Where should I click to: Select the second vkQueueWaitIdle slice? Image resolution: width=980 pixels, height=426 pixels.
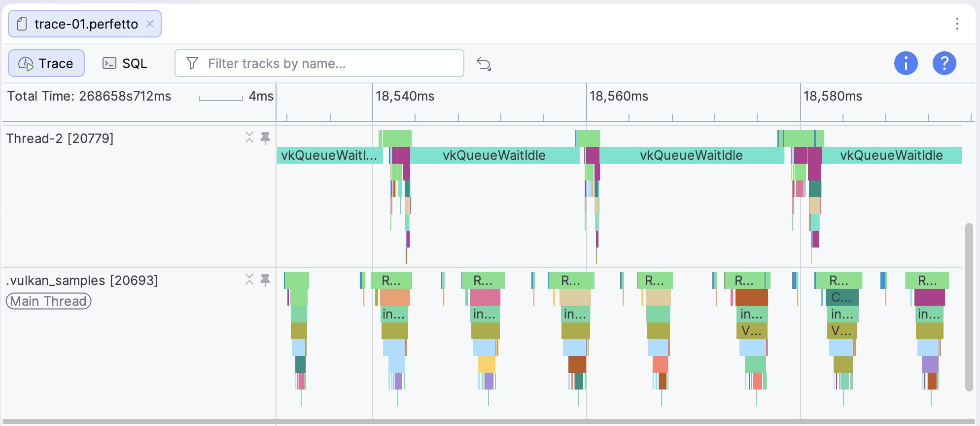click(494, 155)
